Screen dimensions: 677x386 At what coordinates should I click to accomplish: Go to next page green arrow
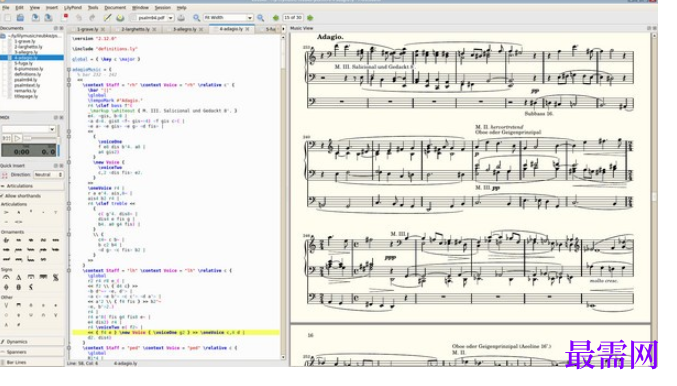(310, 18)
